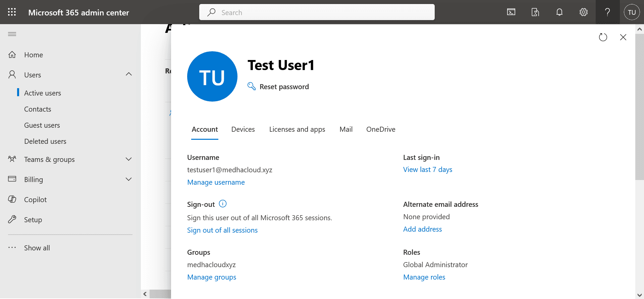The height and width of the screenshot is (299, 644).
Task: Select Contacts in sidebar
Action: click(38, 109)
